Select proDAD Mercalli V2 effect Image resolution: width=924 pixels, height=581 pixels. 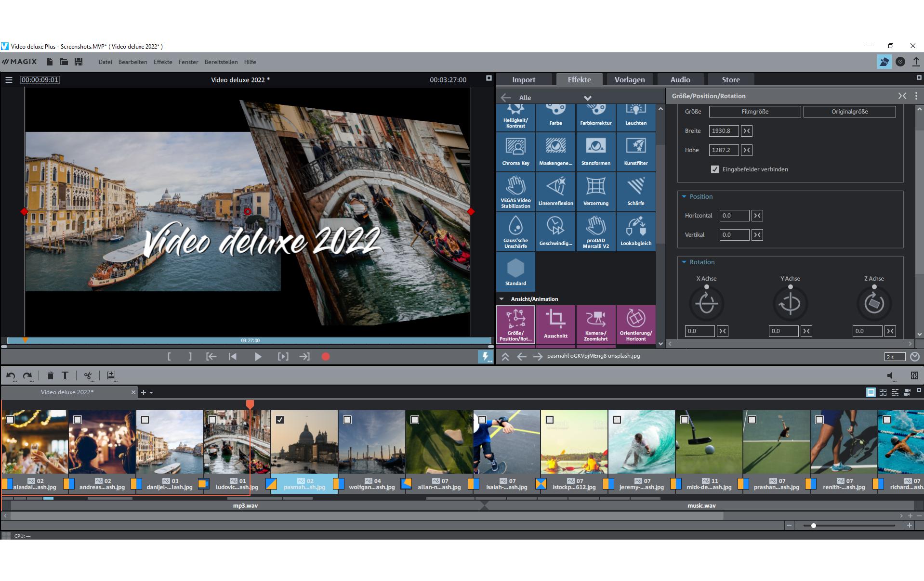coord(595,232)
